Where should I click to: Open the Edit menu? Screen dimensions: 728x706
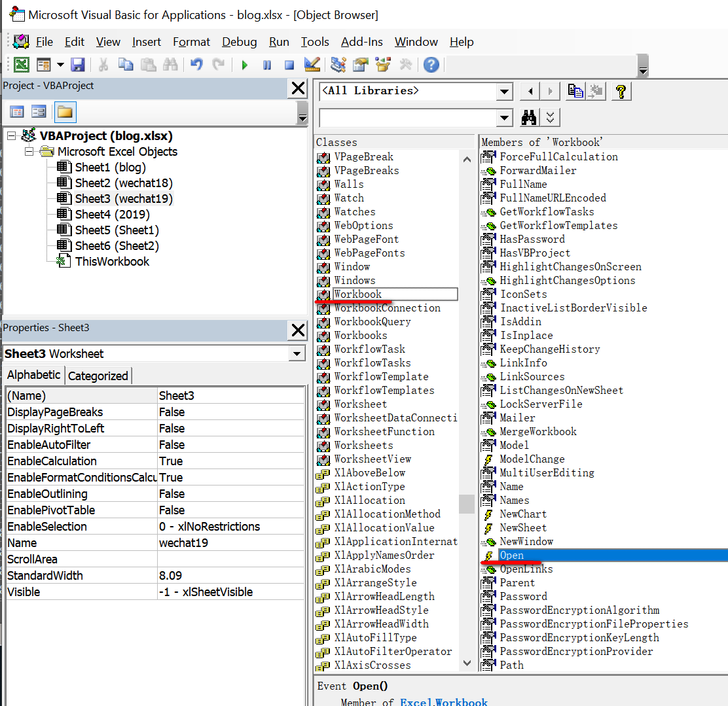tap(74, 42)
